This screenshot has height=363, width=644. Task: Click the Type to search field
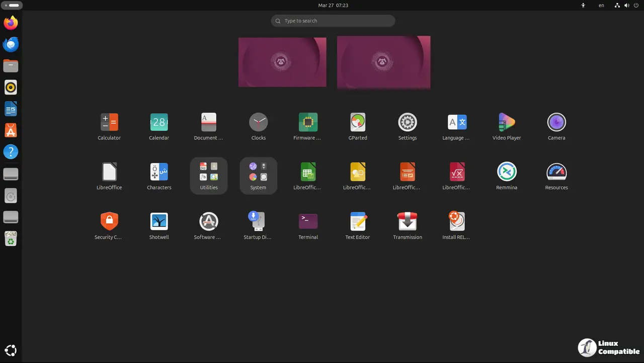(x=333, y=21)
